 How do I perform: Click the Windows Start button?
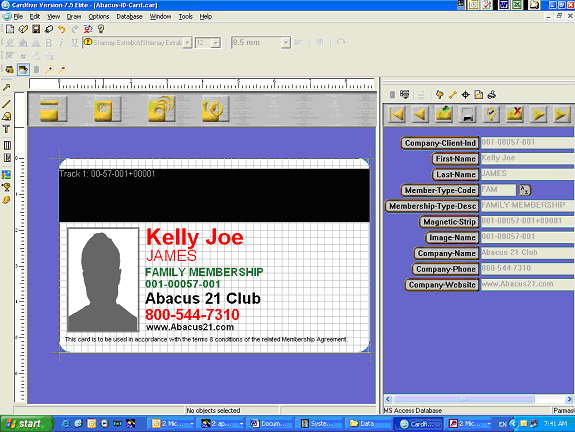(x=27, y=424)
